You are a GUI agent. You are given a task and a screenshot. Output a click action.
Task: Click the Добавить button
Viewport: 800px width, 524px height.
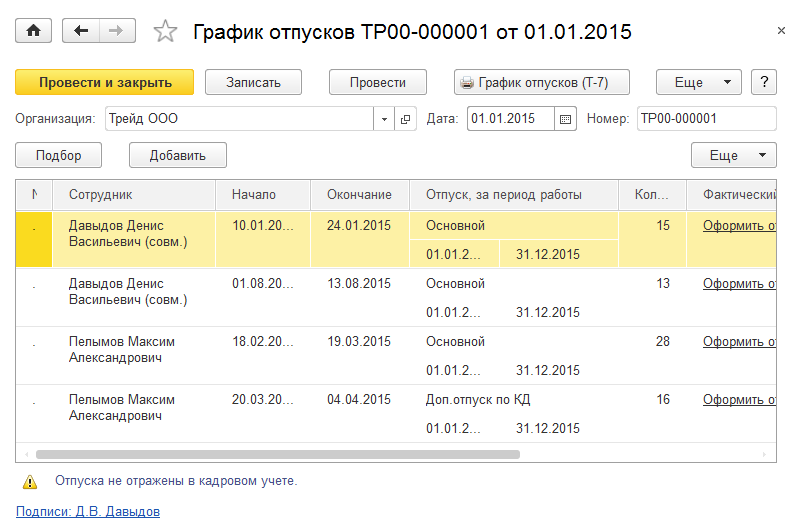177,155
